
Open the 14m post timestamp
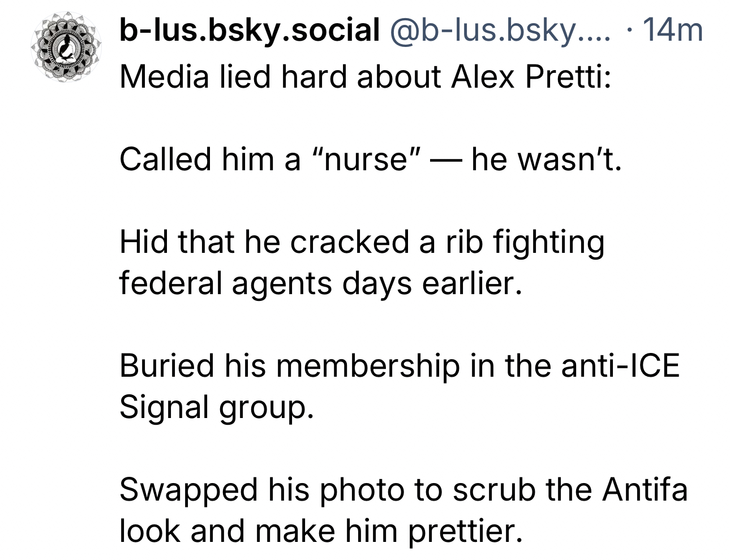click(x=673, y=31)
